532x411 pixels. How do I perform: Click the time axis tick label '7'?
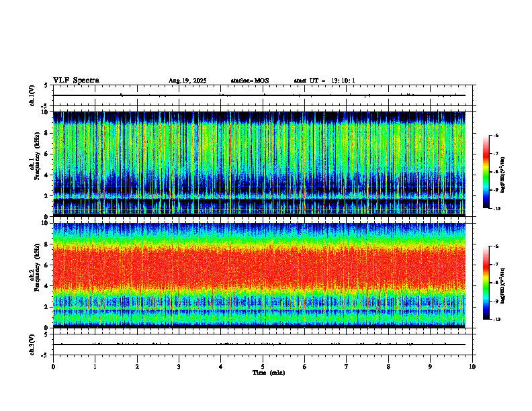click(347, 367)
